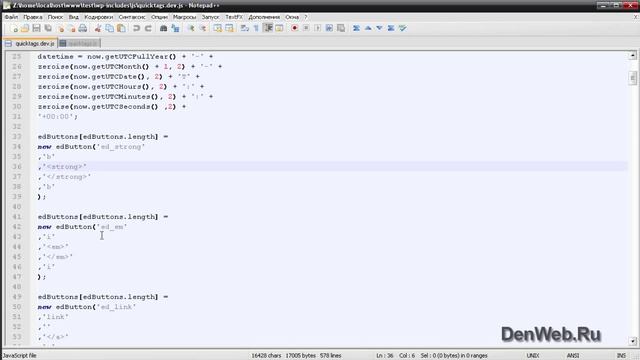The width and height of the screenshot is (640, 360).
Task: Place cursor on '<strong>' line 36
Action: point(64,167)
